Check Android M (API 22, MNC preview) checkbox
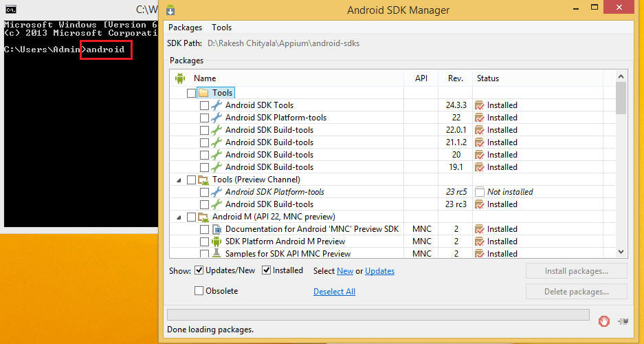644x344 pixels. pyautogui.click(x=191, y=217)
